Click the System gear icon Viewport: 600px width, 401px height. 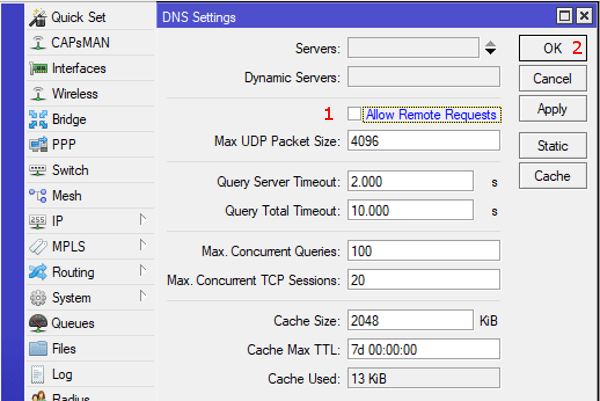click(x=38, y=298)
